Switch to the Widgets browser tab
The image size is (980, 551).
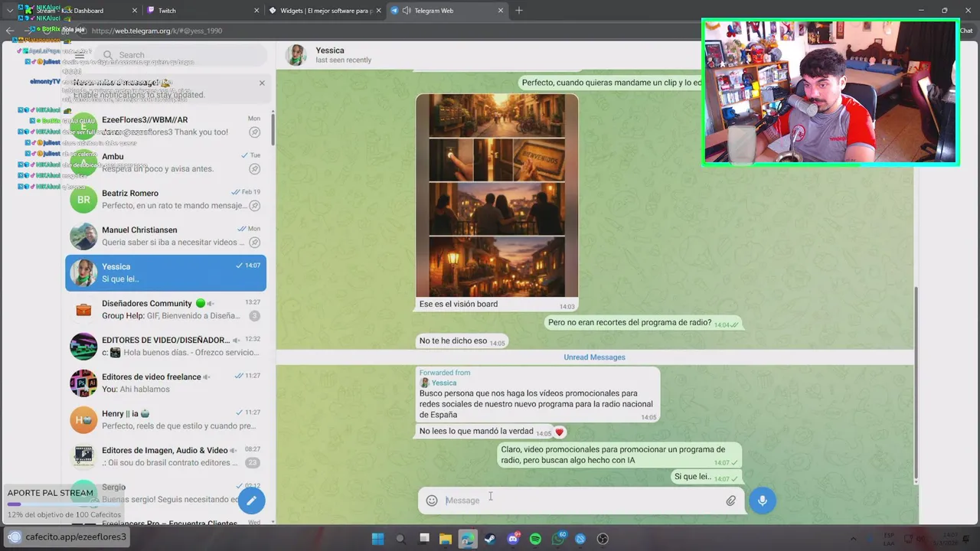point(325,11)
